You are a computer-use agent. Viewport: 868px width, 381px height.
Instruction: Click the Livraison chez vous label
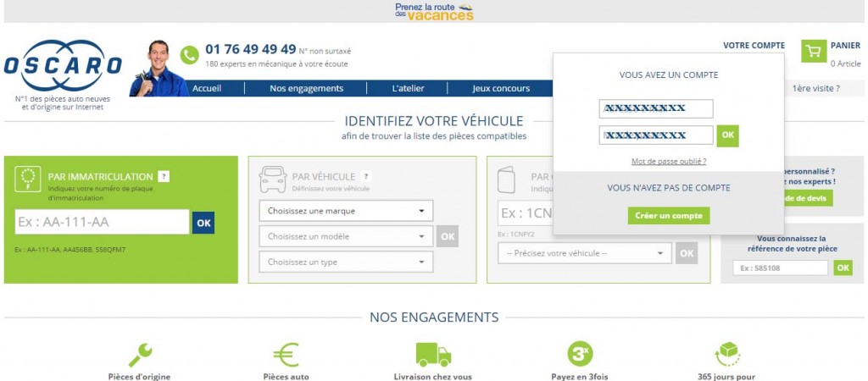433,377
